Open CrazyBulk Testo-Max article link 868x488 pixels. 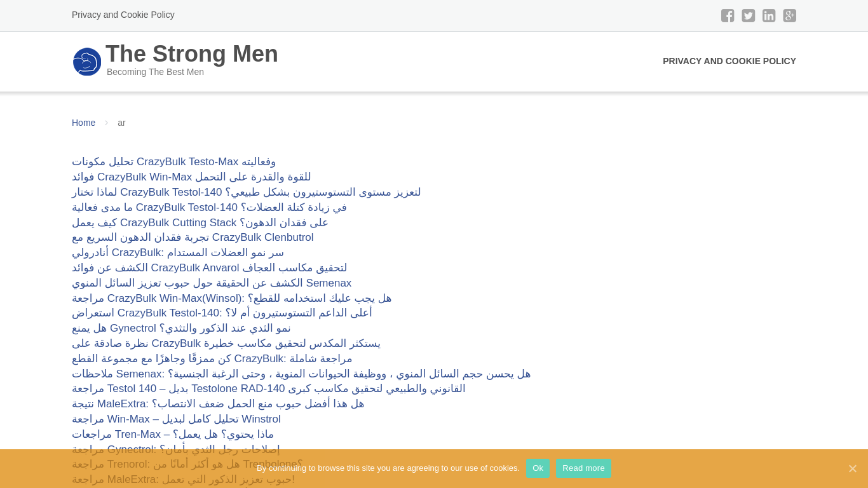coord(173,162)
